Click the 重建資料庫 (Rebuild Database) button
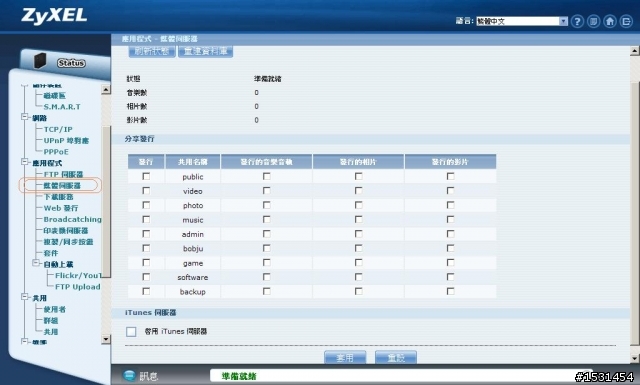Image resolution: width=640 pixels, height=385 pixels. point(205,51)
